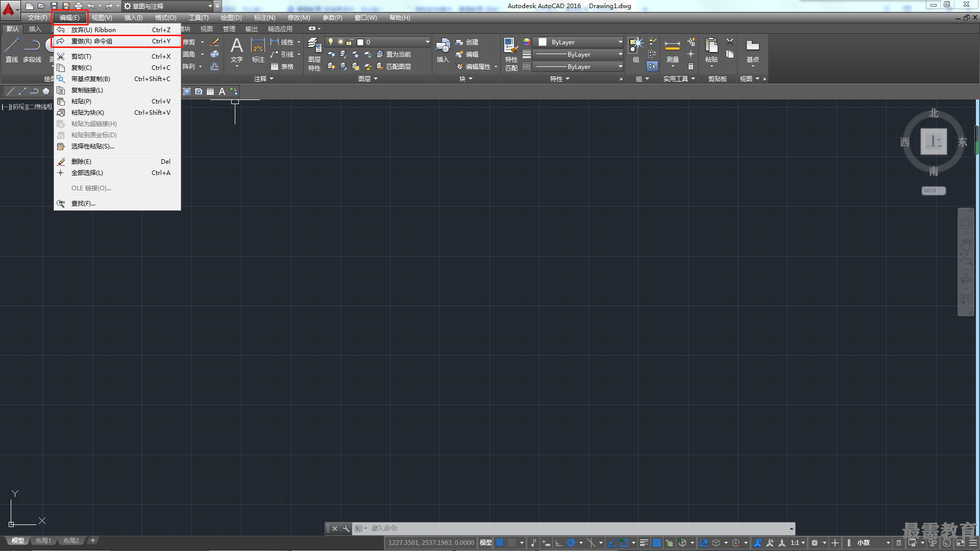This screenshot has width=980, height=551.
Task: Click the 线性 linear dimension button
Action: point(282,42)
